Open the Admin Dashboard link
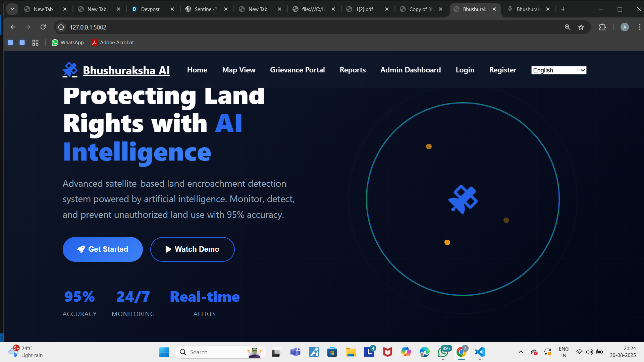The height and width of the screenshot is (362, 644). [x=410, y=70]
